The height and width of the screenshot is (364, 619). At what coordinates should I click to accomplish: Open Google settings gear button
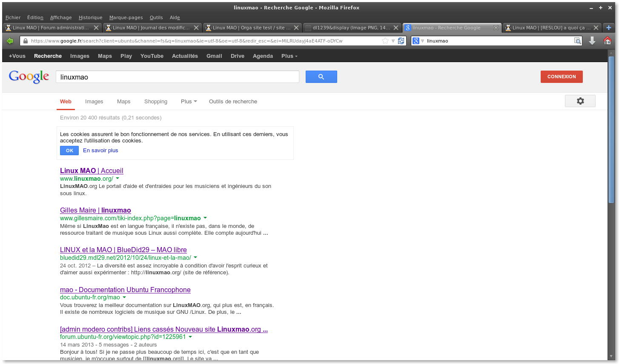click(580, 101)
